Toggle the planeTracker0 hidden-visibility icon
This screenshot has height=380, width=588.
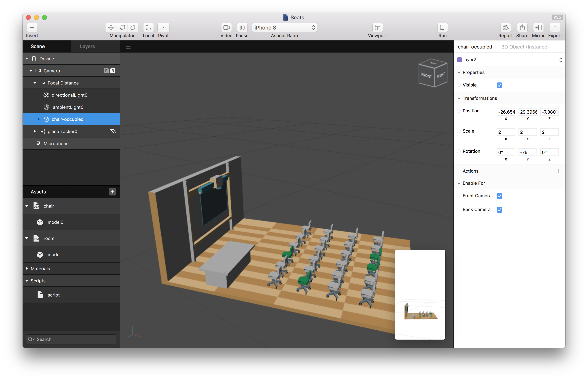[113, 131]
